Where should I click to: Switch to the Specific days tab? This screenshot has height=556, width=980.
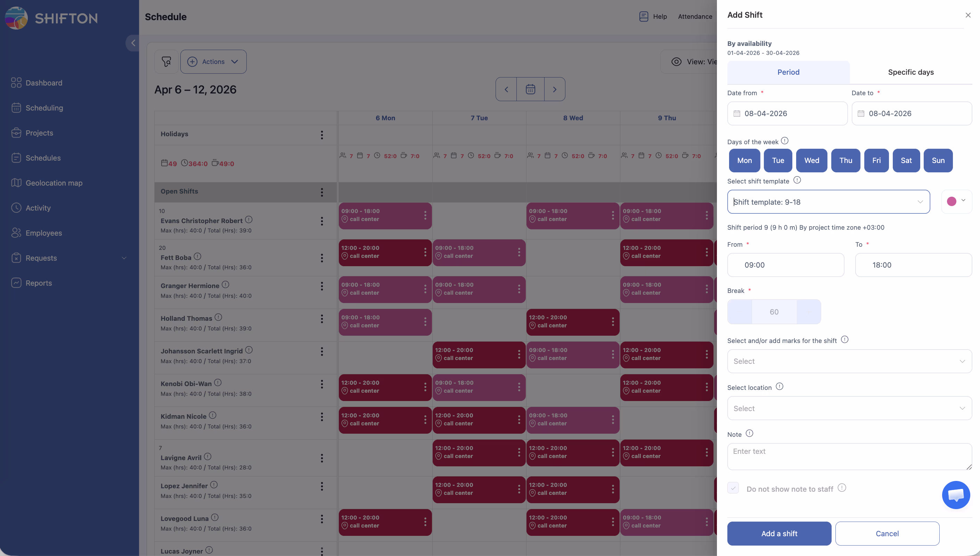coord(910,72)
